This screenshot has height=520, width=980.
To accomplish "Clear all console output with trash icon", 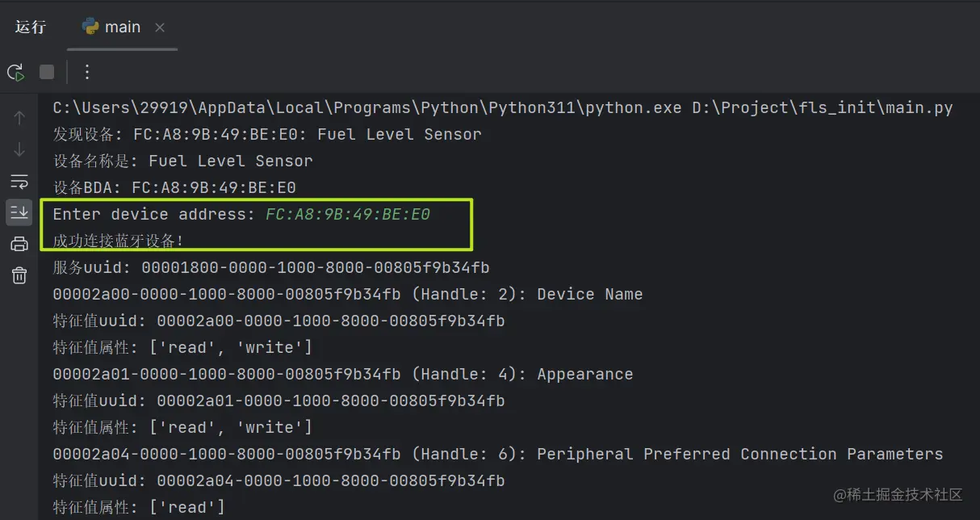I will click(x=19, y=275).
